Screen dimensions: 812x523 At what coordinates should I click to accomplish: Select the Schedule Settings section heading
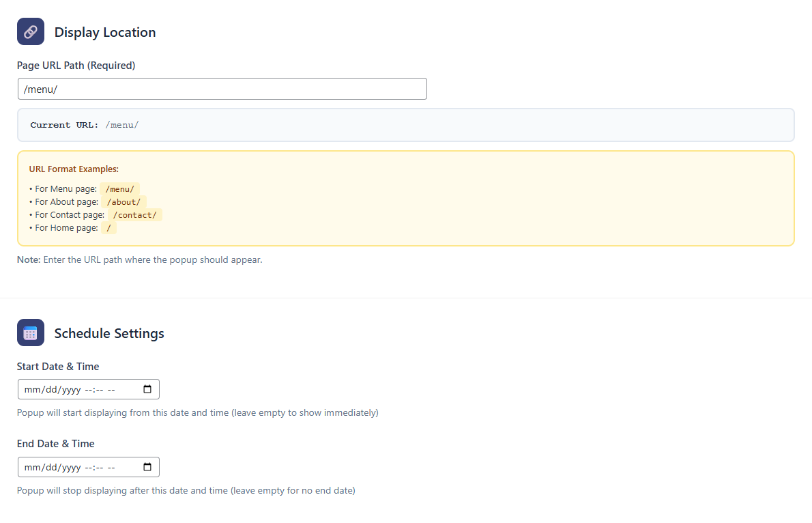(x=109, y=333)
